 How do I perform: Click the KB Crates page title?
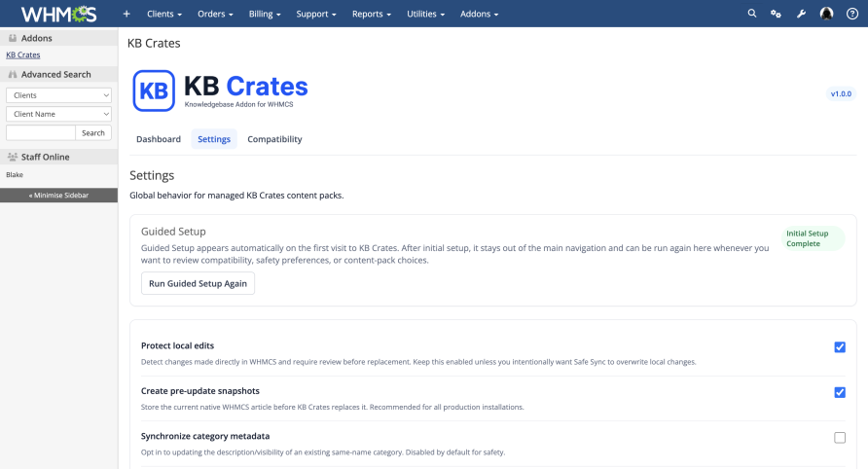click(154, 43)
